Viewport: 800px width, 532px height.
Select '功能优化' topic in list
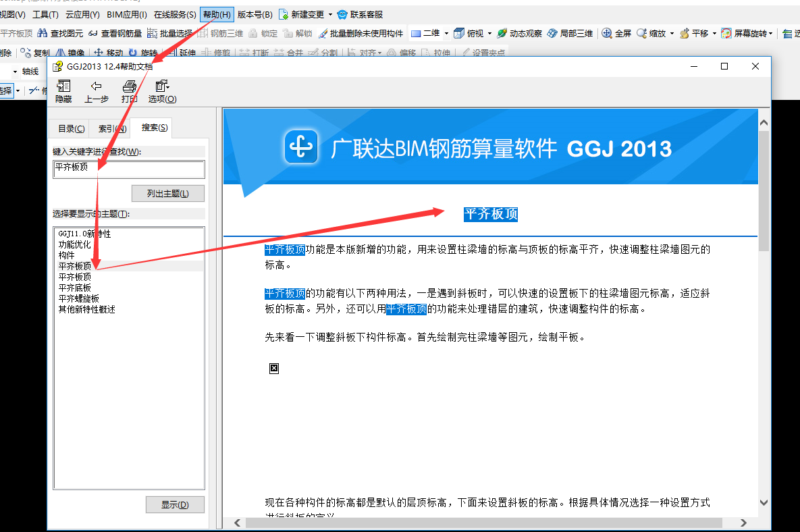tap(74, 244)
